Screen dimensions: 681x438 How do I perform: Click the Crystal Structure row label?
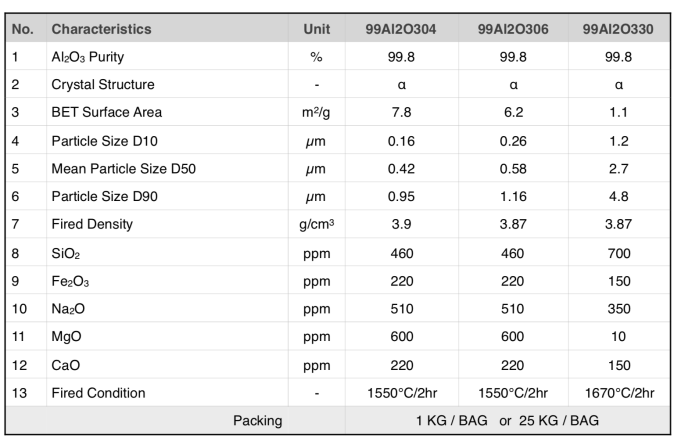tap(102, 85)
